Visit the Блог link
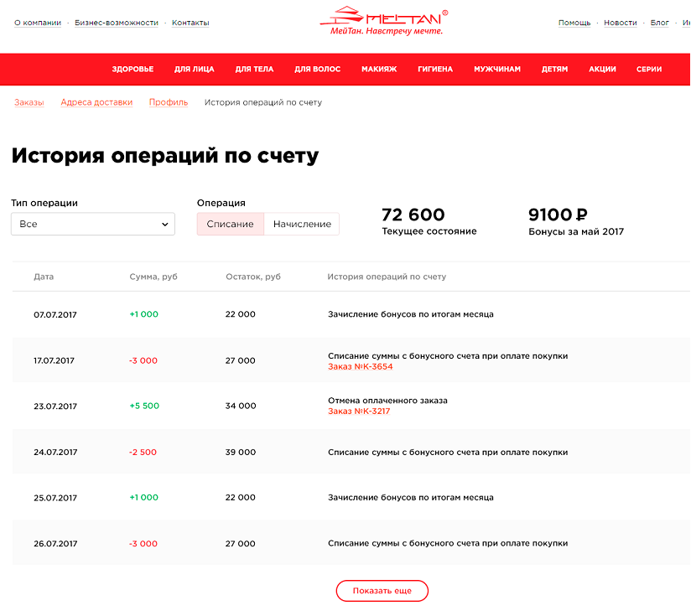The width and height of the screenshot is (691, 616). pos(660,23)
